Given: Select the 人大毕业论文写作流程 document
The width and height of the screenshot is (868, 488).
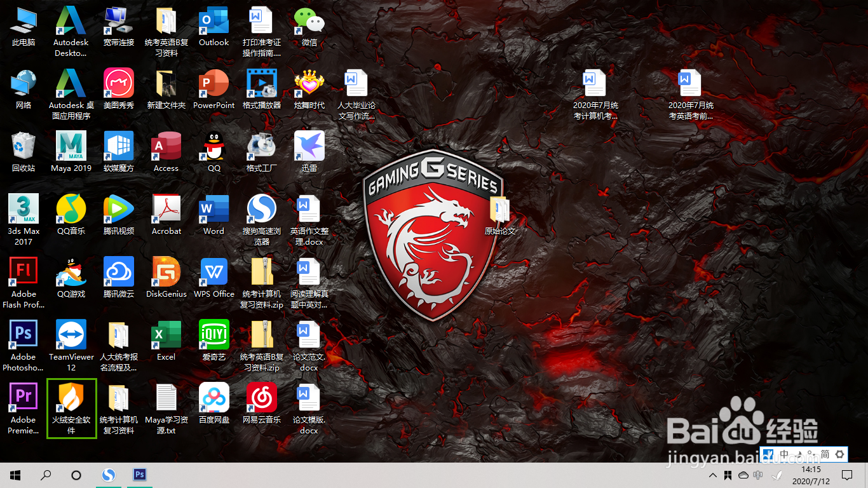Looking at the screenshot, I should 356,94.
